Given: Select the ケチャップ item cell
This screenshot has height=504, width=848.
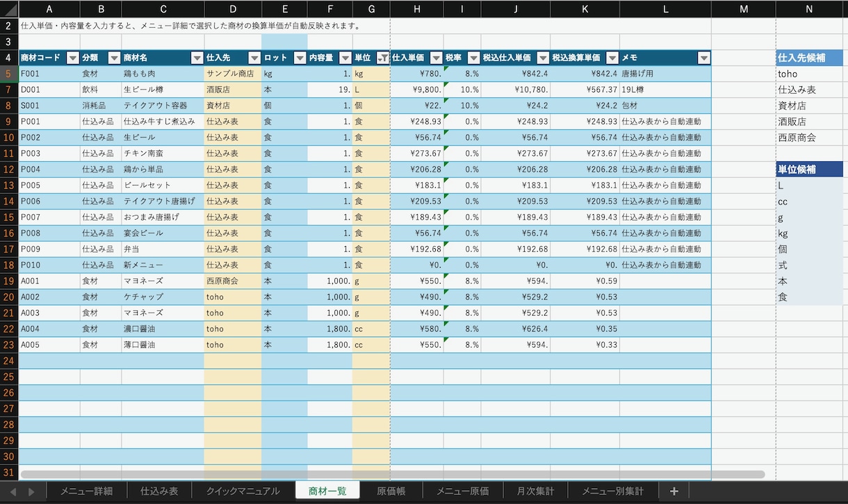Looking at the screenshot, I should tap(163, 297).
